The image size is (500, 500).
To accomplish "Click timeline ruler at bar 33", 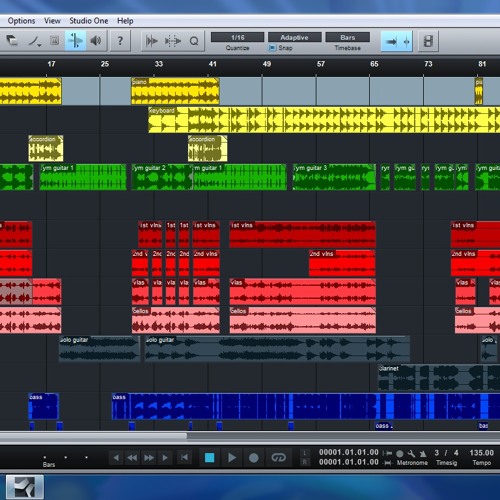I will [x=159, y=64].
